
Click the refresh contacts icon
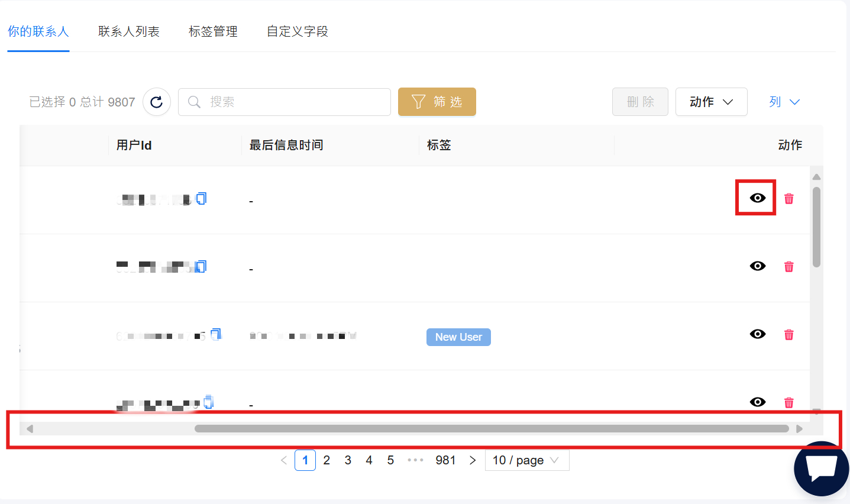(x=156, y=102)
